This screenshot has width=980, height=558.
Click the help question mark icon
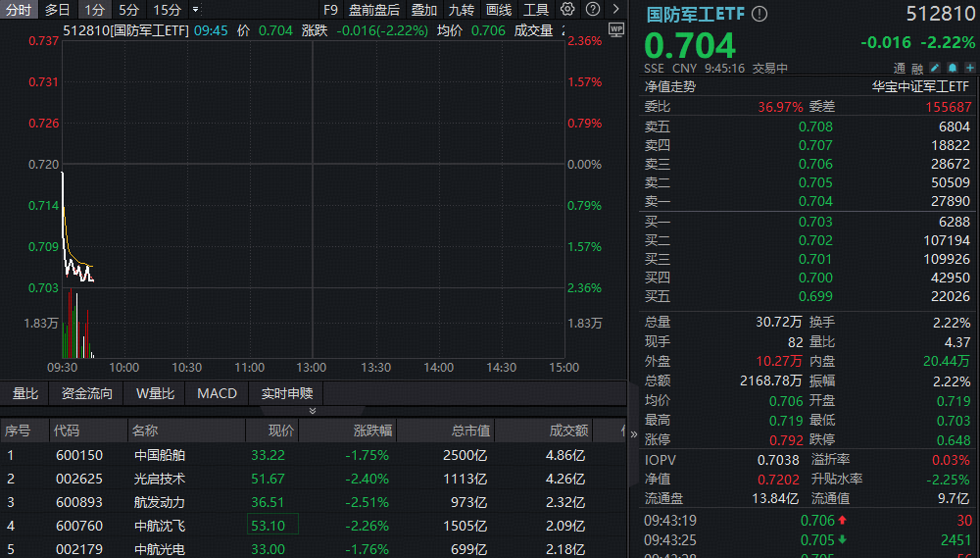point(592,10)
